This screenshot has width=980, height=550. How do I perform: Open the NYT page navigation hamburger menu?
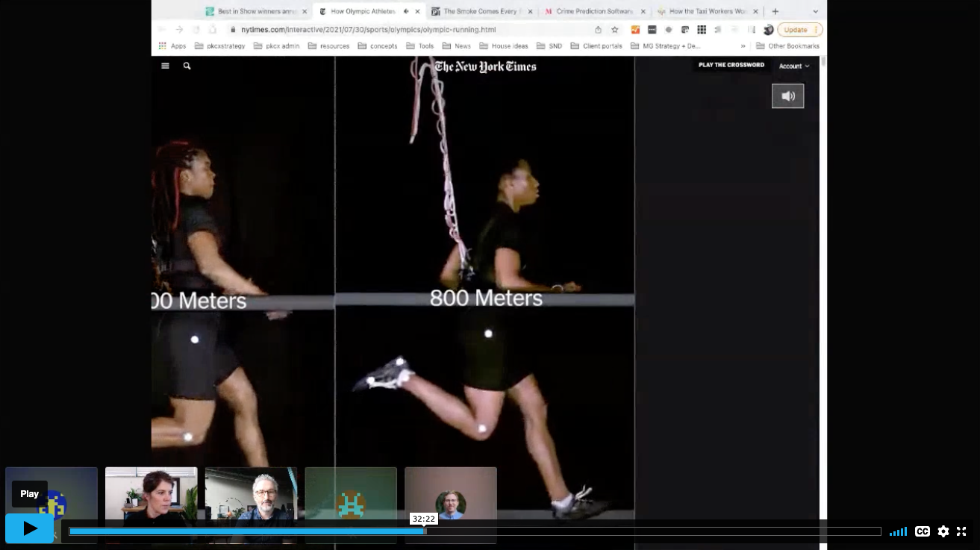click(164, 66)
